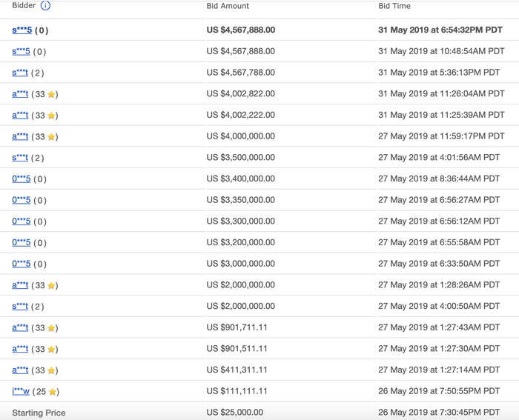Open bidder s***t on the 4:00:50AM $2,000,000.00 bid
Image resolution: width=519 pixels, height=420 pixels.
coord(20,307)
